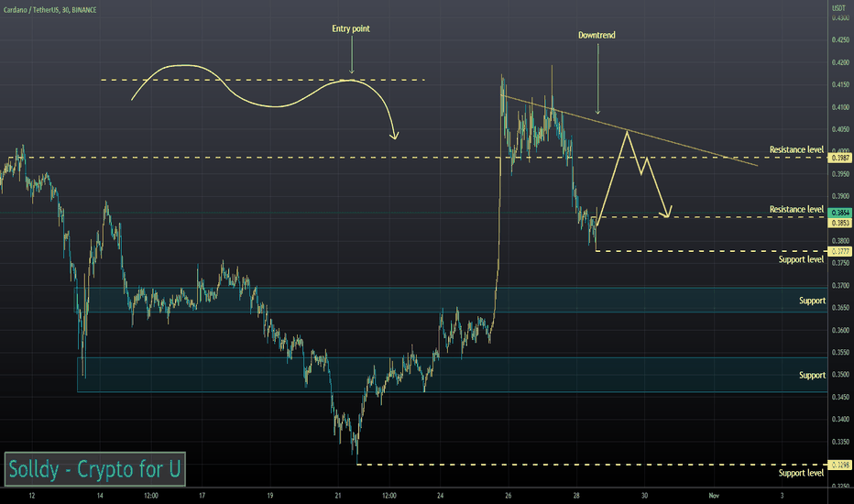Click 0.4150 on the price axis
Screen dimensions: 854x504
tap(840, 85)
